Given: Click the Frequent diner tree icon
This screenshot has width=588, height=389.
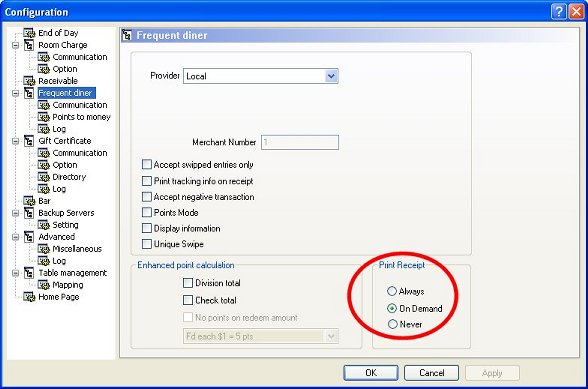Looking at the screenshot, I should (29, 93).
